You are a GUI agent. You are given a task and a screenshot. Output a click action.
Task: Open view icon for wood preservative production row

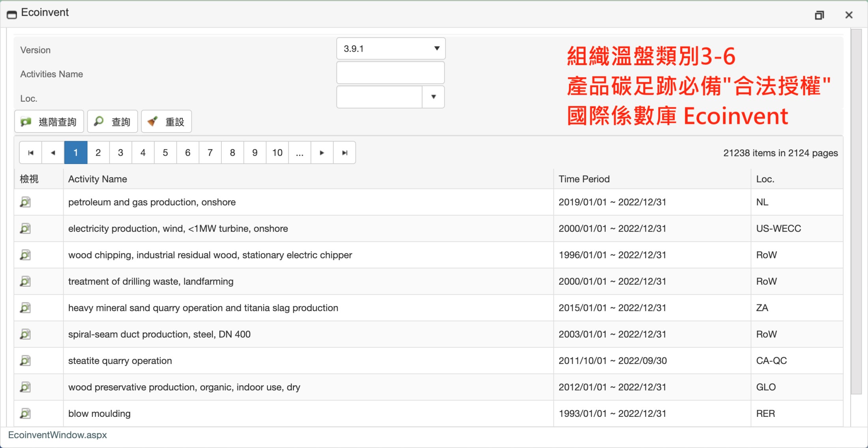(25, 387)
